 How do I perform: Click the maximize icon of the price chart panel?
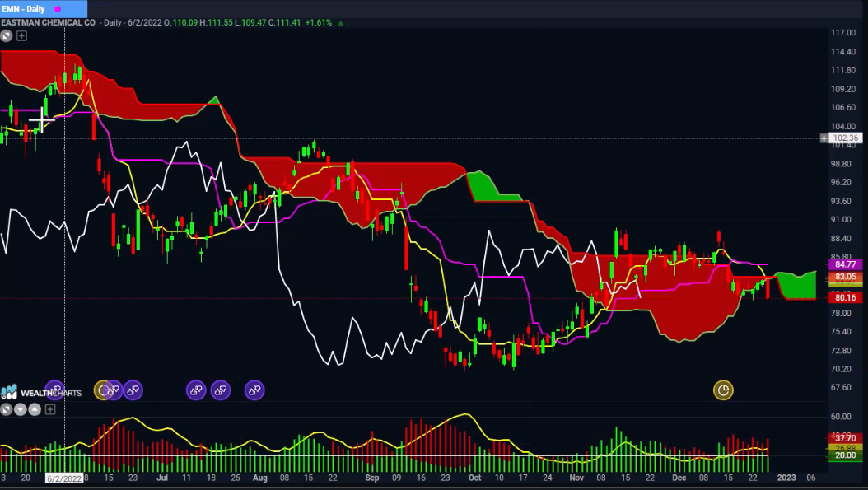pyautogui.click(x=6, y=36)
